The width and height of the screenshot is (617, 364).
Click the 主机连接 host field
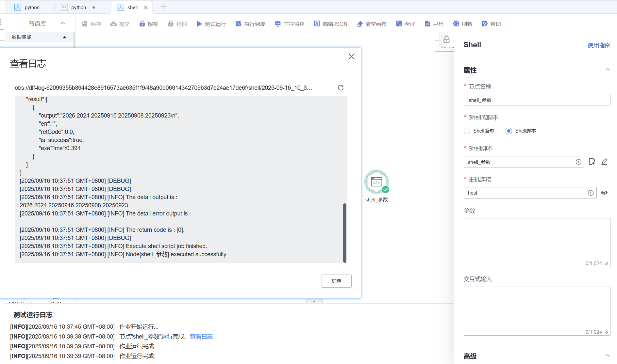pos(530,193)
